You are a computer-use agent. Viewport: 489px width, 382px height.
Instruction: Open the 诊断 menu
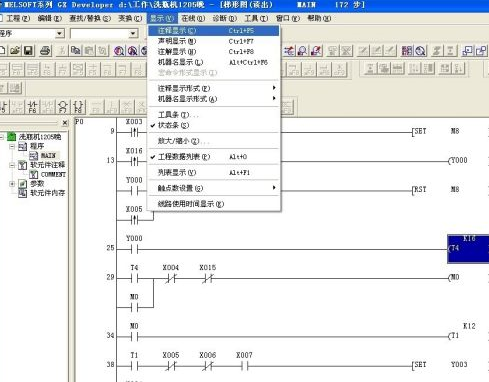point(225,18)
